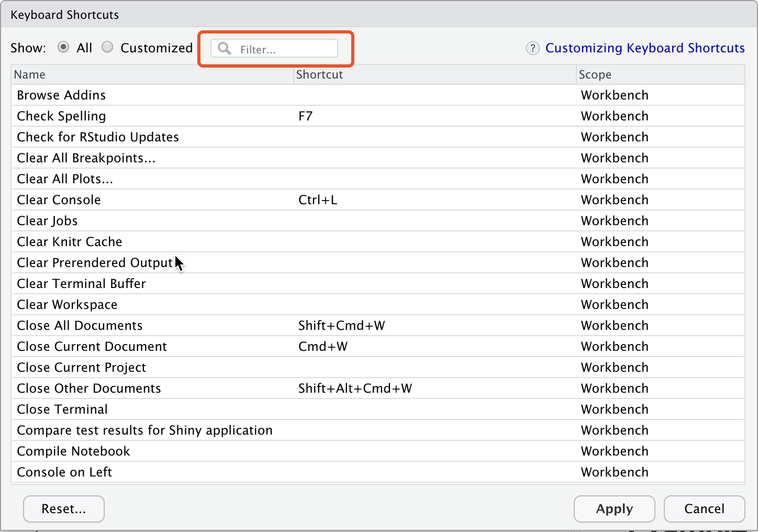
Task: Select the Compile Notebook row
Action: [x=73, y=451]
